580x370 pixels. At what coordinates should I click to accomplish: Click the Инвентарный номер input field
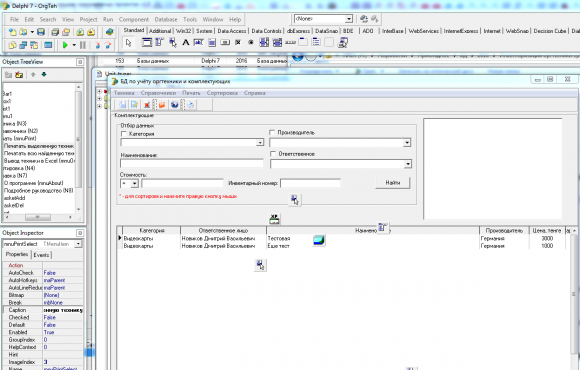click(310, 183)
